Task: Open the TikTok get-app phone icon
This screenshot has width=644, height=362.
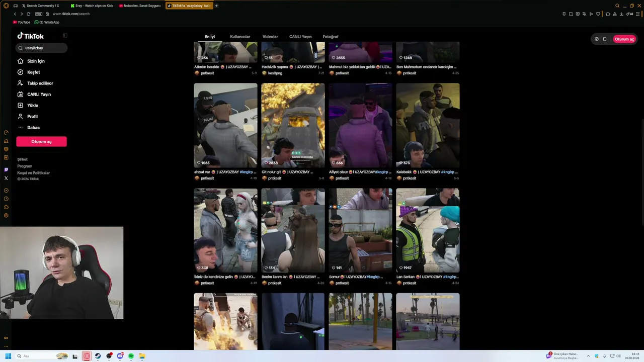Action: tap(605, 39)
